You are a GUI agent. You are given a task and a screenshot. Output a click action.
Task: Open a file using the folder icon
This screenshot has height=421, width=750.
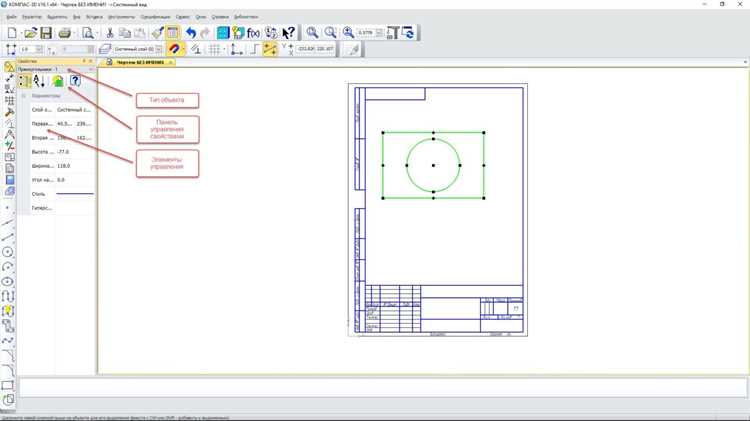pos(30,33)
